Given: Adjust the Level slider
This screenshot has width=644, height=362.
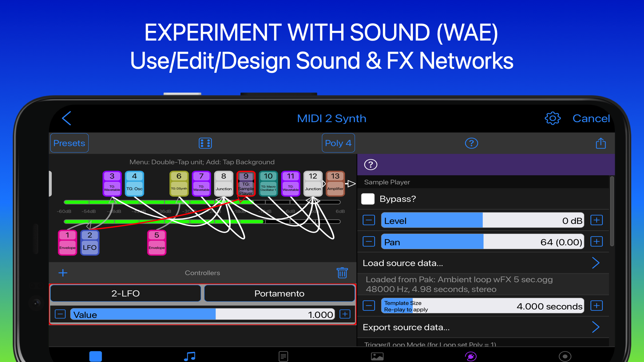Looking at the screenshot, I should tap(482, 220).
